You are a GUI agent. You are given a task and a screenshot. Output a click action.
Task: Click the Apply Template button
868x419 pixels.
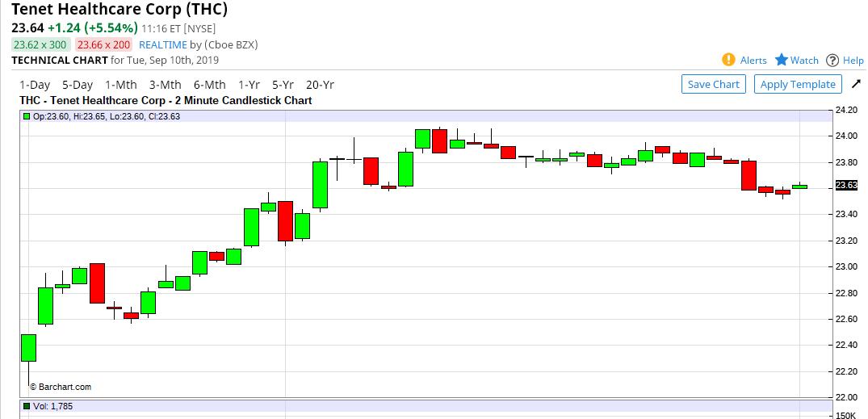coord(798,84)
